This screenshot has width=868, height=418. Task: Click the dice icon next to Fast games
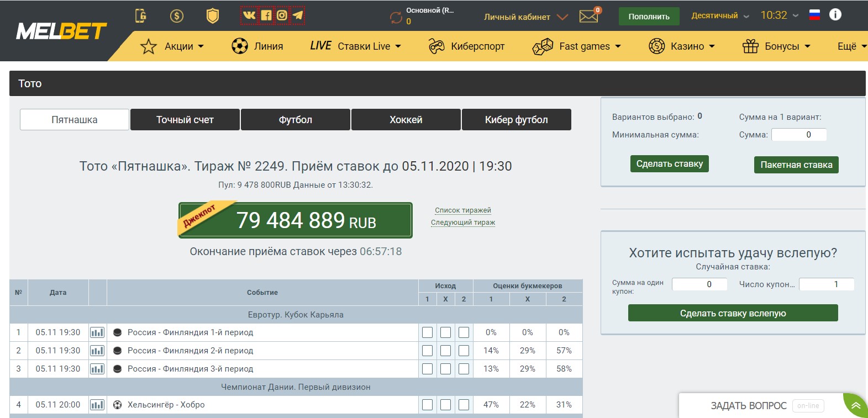[x=543, y=46]
